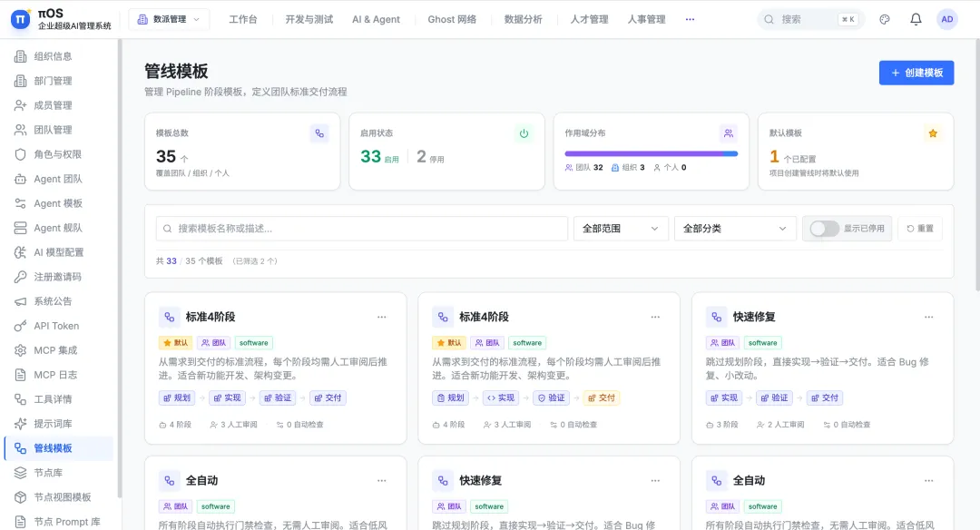
Task: Open 部门管理 in the sidebar
Action: (x=60, y=81)
